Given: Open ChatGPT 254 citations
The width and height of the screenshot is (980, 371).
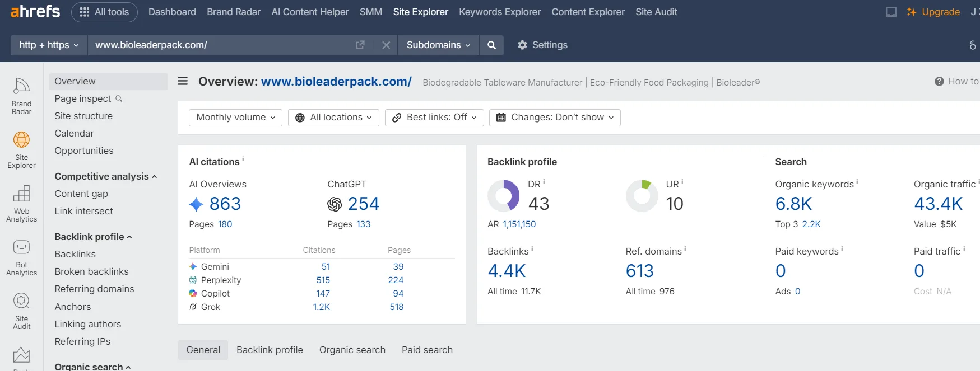Looking at the screenshot, I should tap(363, 204).
